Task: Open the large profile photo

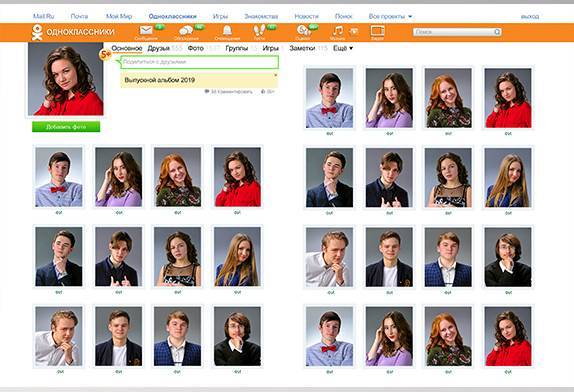Action: [66, 79]
